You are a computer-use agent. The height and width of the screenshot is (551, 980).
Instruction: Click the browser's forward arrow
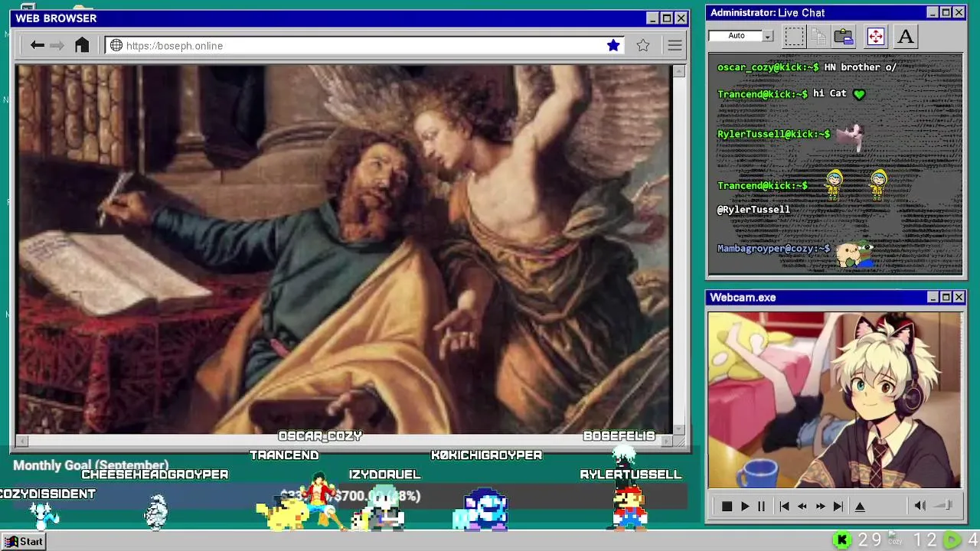click(57, 45)
